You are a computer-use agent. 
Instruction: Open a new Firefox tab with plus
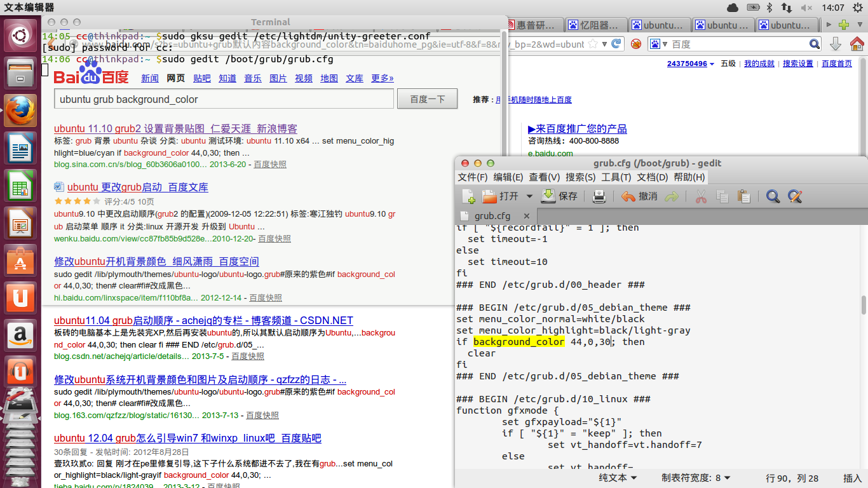844,25
